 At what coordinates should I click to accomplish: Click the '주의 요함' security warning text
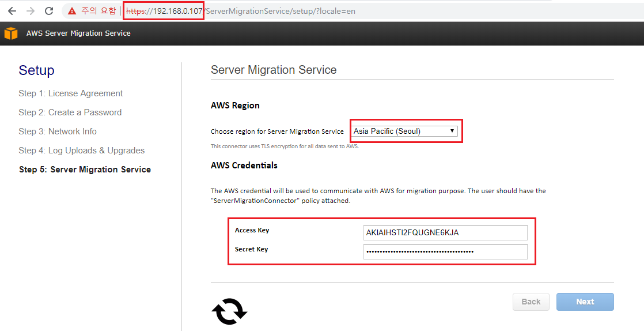(x=99, y=11)
